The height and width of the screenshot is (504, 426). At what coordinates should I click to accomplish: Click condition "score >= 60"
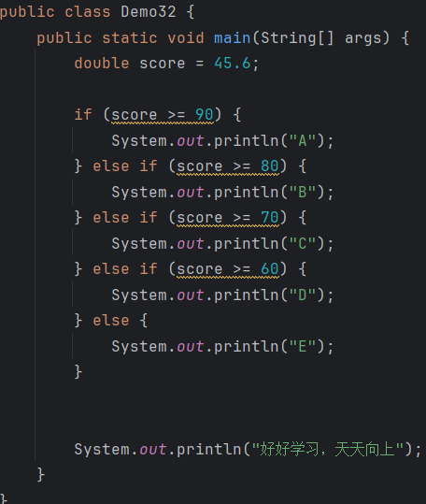click(228, 269)
